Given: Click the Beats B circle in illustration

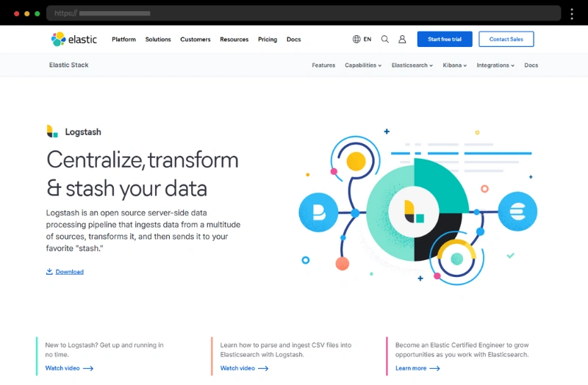Looking at the screenshot, I should coord(318,212).
